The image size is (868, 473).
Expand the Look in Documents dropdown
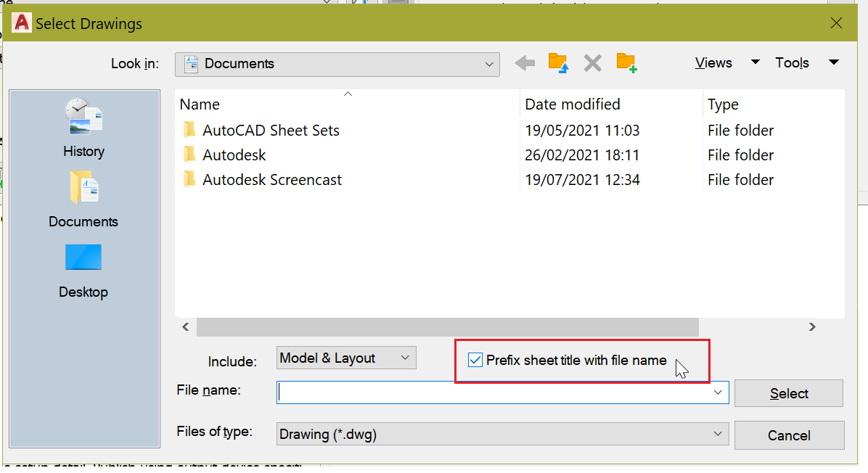tap(488, 64)
